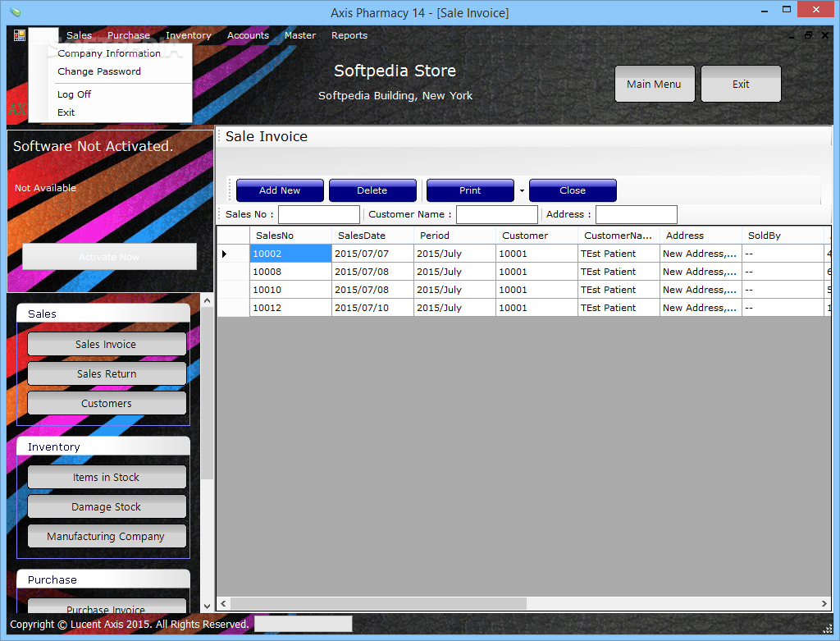Screen dimensions: 840x641
Task: Click date cell 2015/07/10
Action: coord(373,308)
